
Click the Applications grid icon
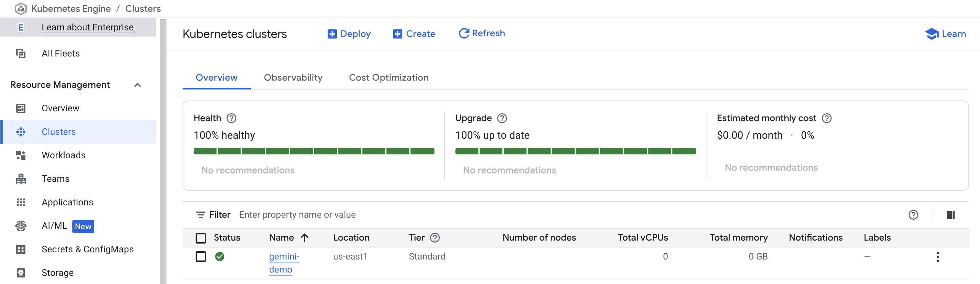21,202
